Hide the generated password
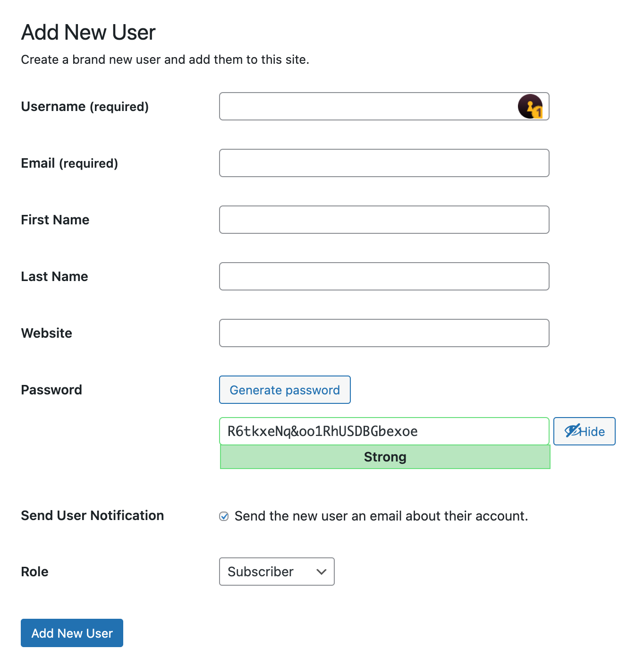 (x=584, y=431)
